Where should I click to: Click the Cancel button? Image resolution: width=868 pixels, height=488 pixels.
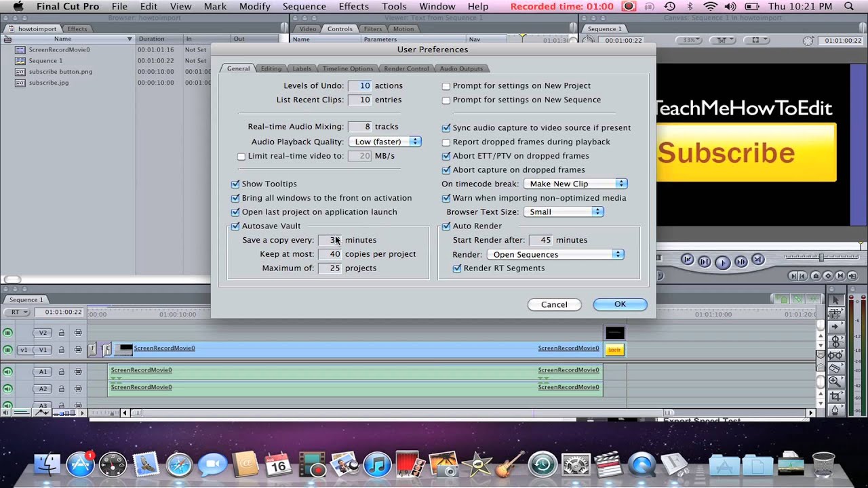(554, 304)
